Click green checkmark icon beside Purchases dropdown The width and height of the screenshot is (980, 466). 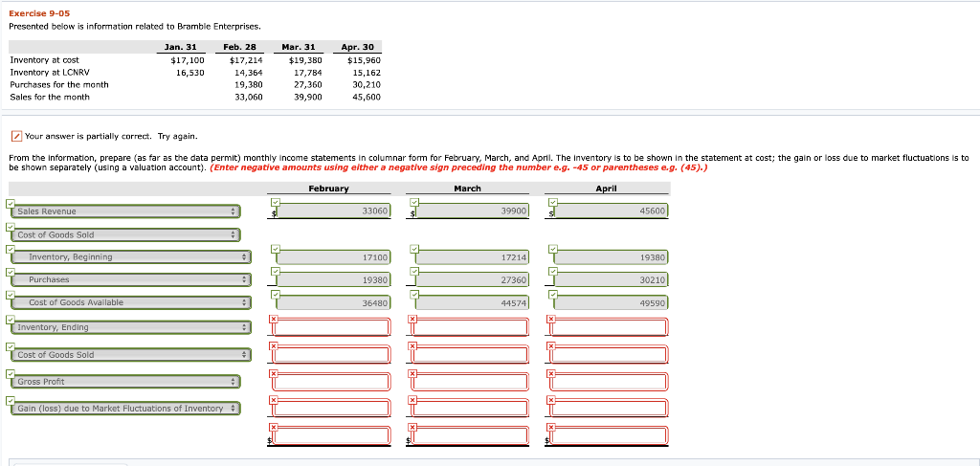10,272
